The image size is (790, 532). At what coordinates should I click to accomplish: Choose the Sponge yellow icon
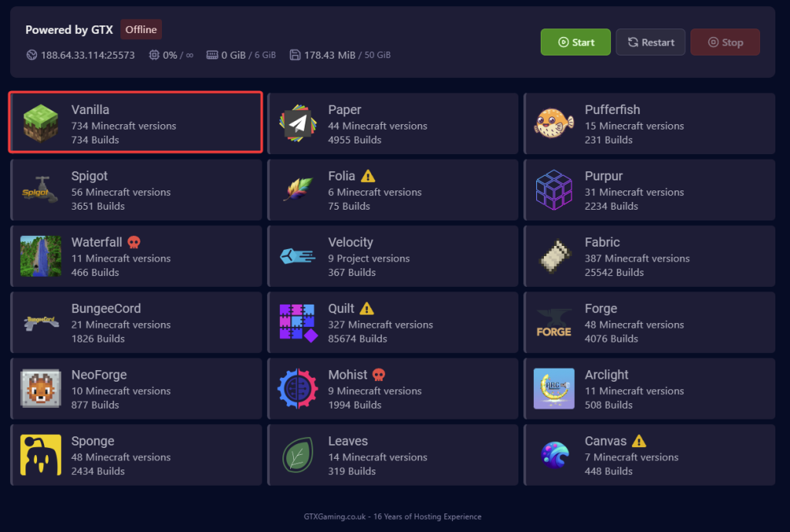[x=41, y=456]
